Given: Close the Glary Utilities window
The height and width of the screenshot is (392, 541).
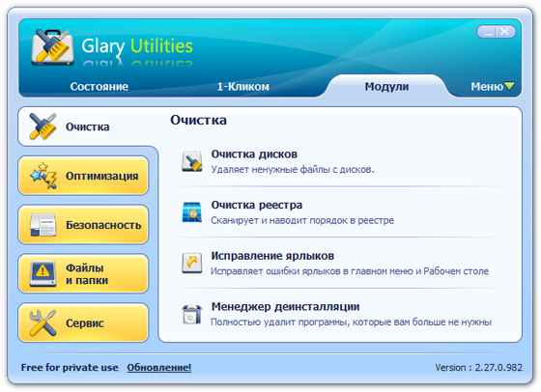Looking at the screenshot, I should pos(504,32).
